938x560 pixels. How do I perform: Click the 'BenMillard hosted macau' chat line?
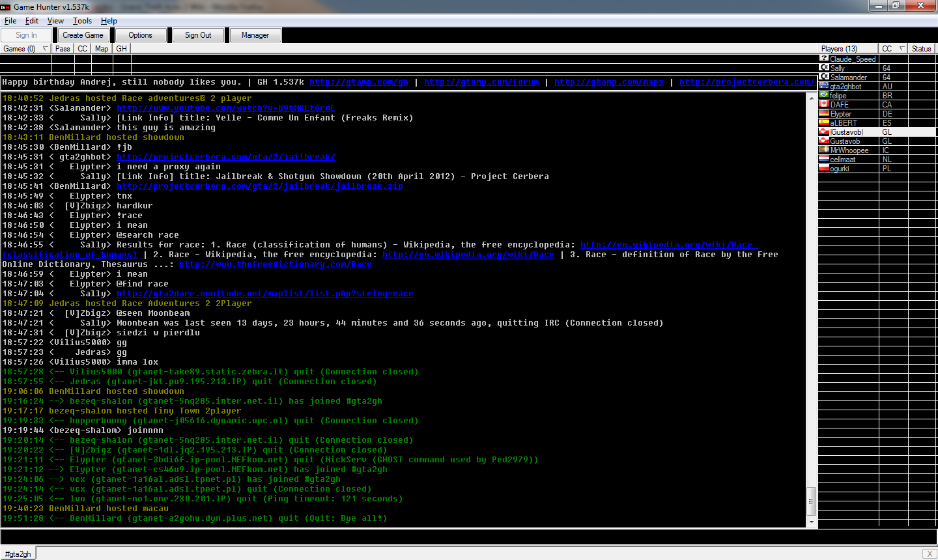tap(85, 509)
